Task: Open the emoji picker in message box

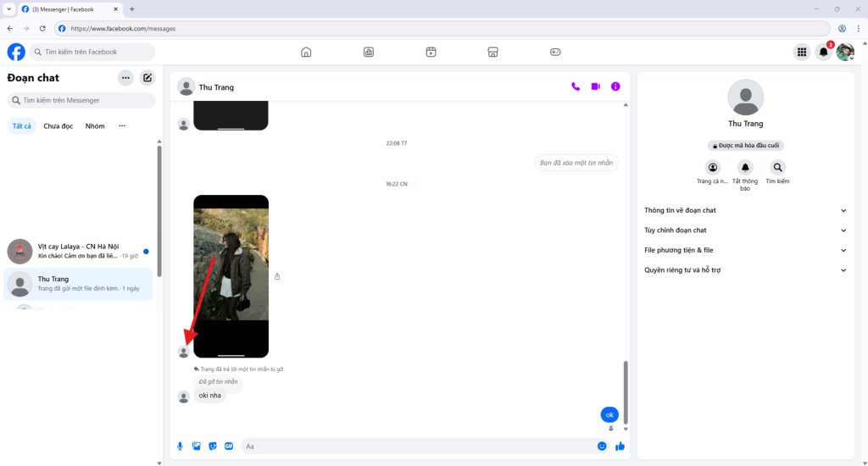Action: 602,446
